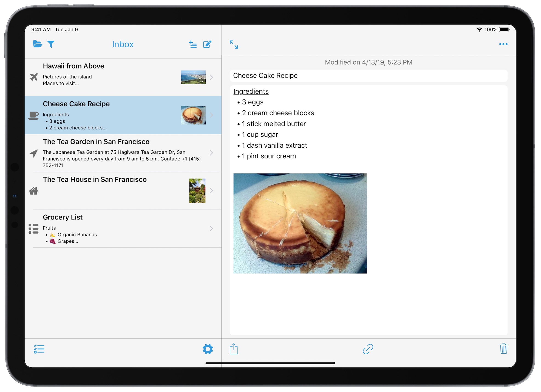Open chevron for Hawaii from Above

point(211,77)
